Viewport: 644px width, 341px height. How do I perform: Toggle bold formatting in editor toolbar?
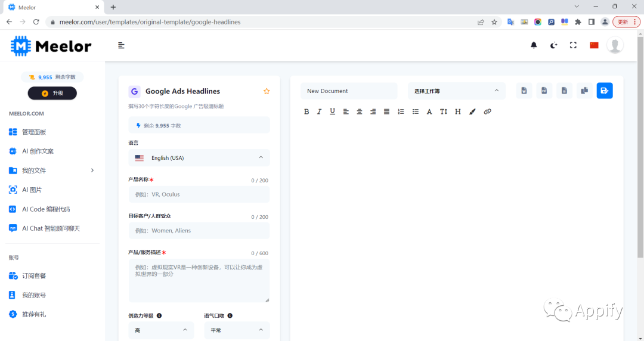tap(306, 111)
